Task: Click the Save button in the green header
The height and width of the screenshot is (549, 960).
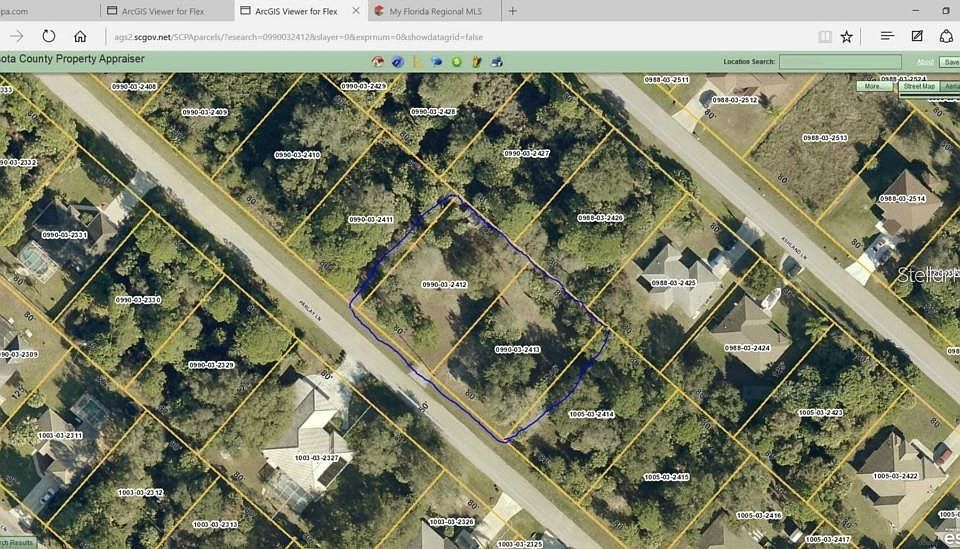Action: pos(951,62)
